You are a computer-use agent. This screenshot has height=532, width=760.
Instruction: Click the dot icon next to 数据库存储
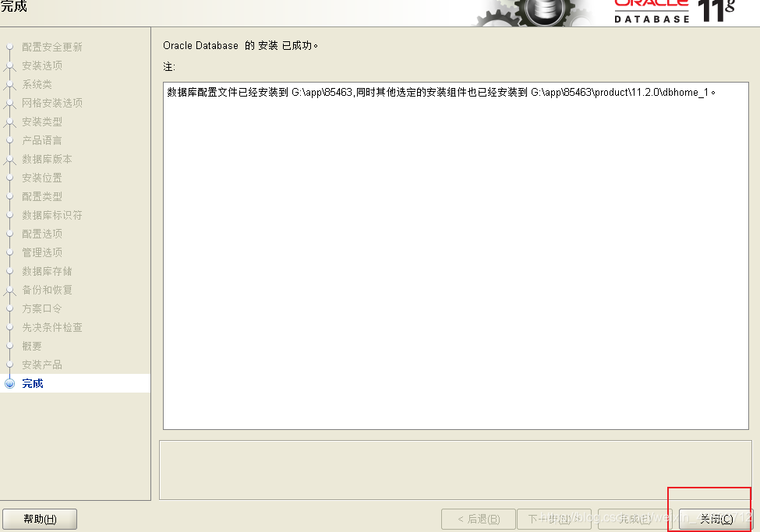point(9,271)
